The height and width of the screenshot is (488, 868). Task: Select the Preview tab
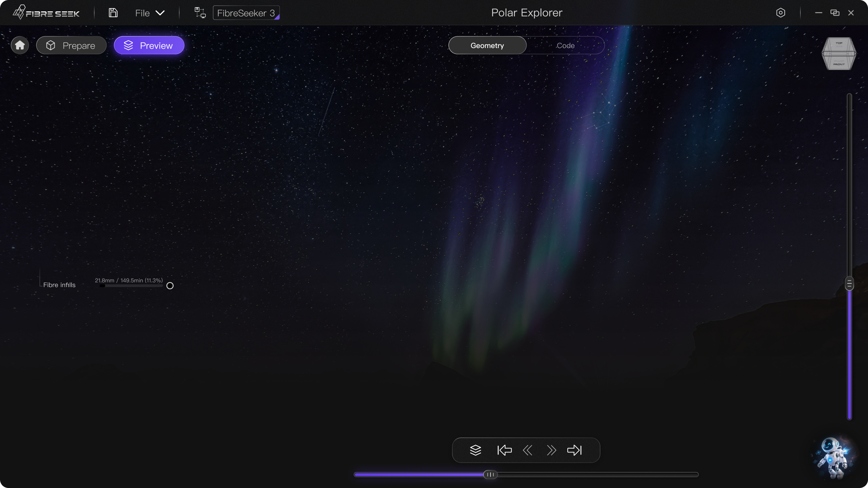pyautogui.click(x=149, y=46)
